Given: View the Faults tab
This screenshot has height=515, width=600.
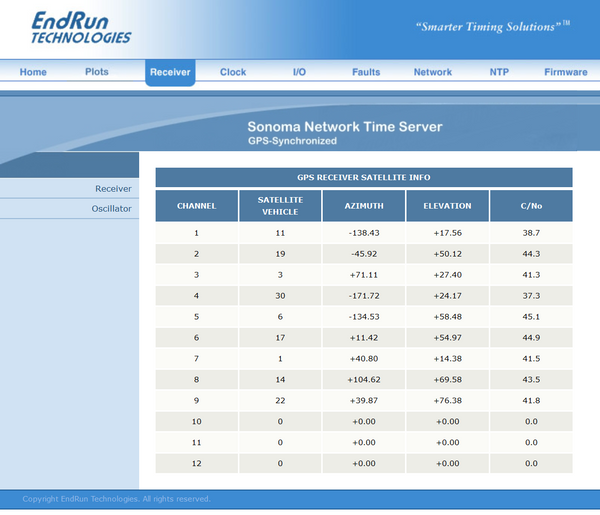Looking at the screenshot, I should coord(366,72).
